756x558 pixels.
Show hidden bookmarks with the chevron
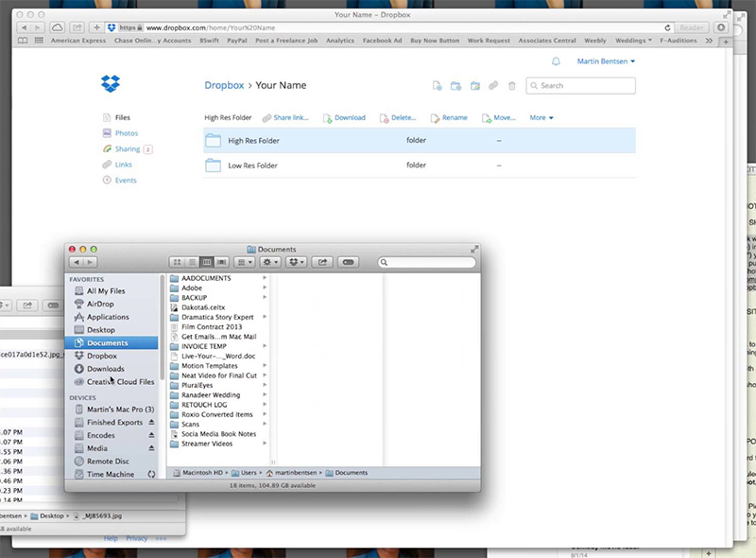coord(709,41)
